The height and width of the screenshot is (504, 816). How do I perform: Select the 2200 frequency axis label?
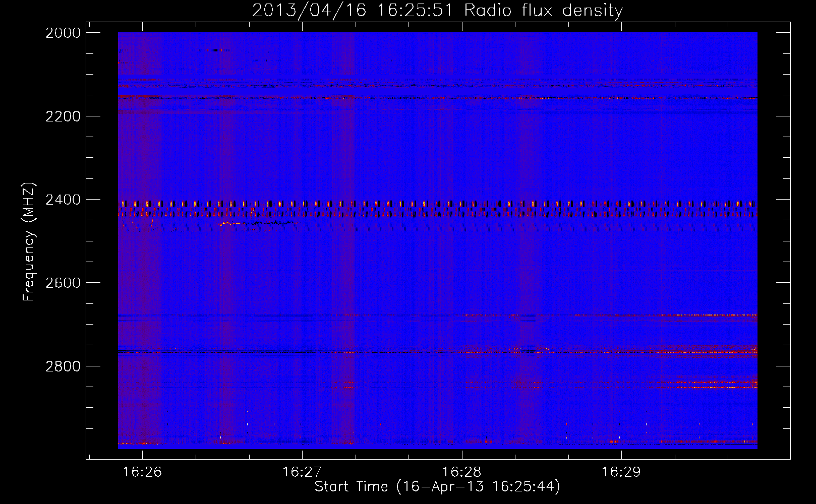[x=63, y=116]
